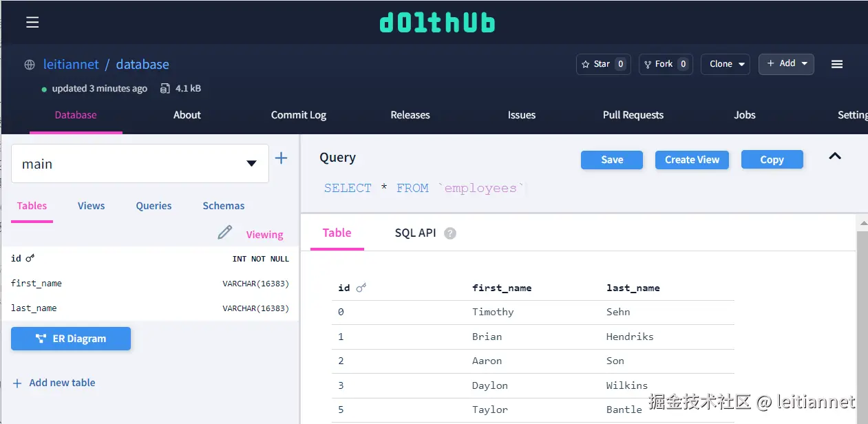Click the Viewing label
Screen dimensions: 868x424
264,235
